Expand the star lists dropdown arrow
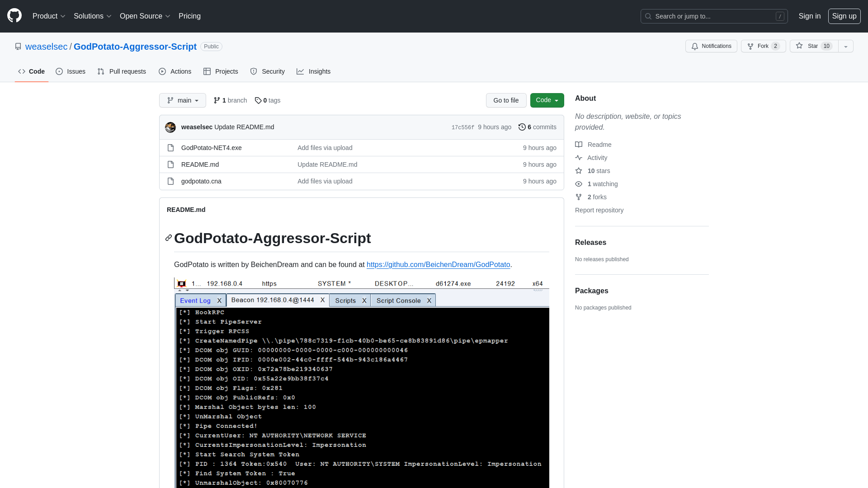The height and width of the screenshot is (488, 868). [x=846, y=46]
